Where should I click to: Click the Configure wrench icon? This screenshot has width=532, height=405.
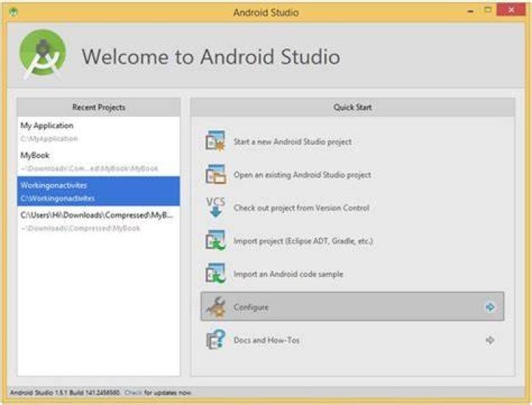coord(216,306)
